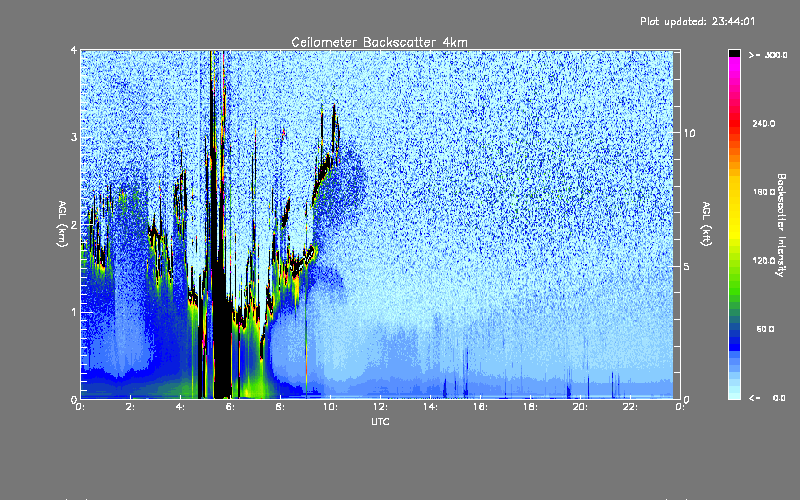Click the 3 km tick label on the left axis
The image size is (800, 500).
coord(74,137)
